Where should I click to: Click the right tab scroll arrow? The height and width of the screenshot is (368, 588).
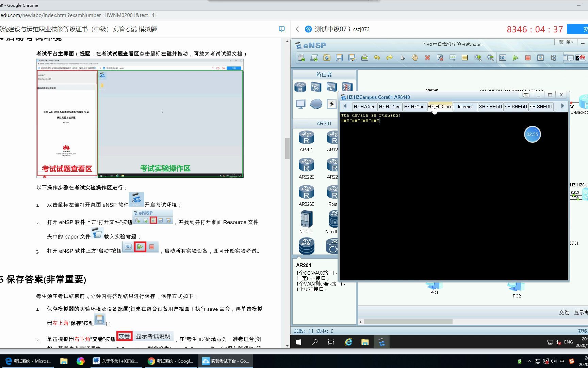point(562,106)
